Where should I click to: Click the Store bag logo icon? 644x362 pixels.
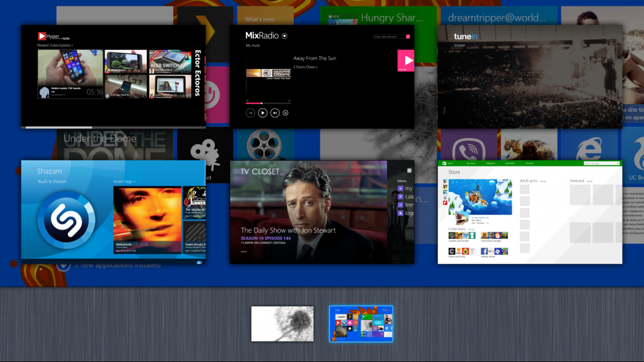click(443, 163)
